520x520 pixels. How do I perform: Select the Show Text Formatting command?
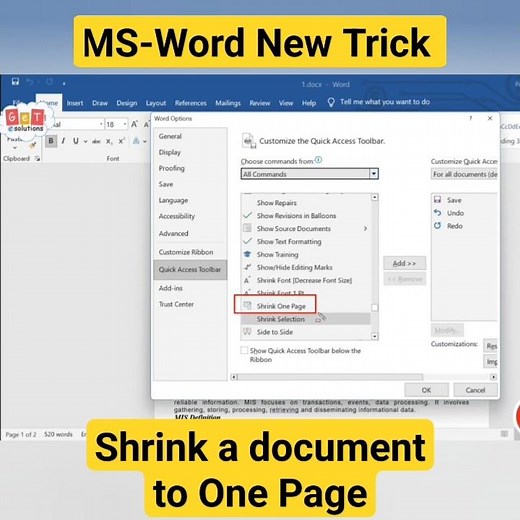(x=306, y=242)
